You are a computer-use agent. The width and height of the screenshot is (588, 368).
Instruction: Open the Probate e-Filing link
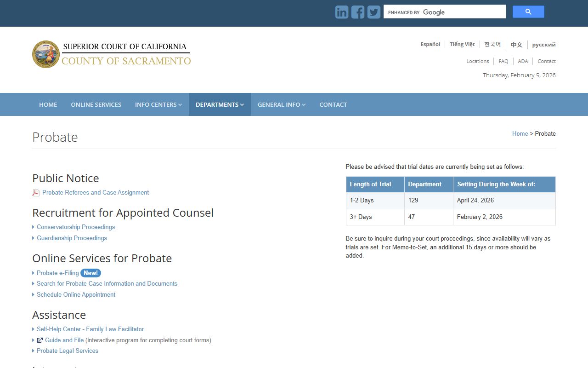[58, 273]
